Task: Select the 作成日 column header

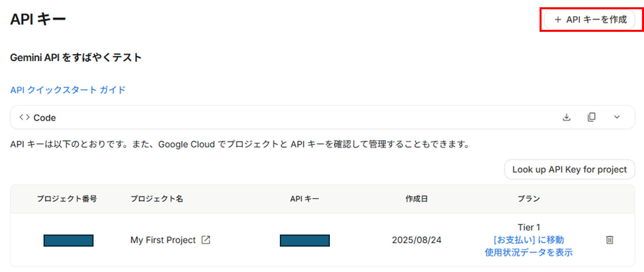Action: pos(416,199)
